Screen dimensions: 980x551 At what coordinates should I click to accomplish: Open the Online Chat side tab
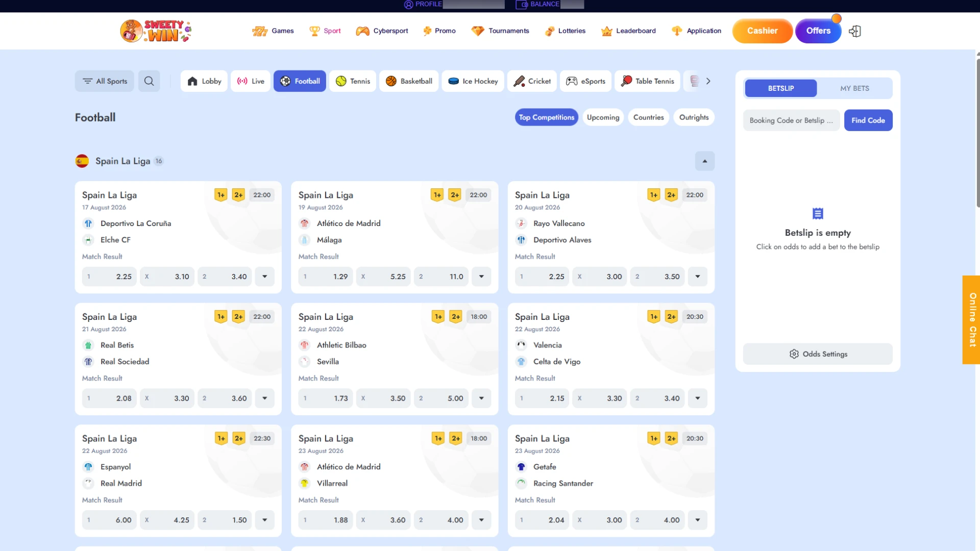coord(971,320)
